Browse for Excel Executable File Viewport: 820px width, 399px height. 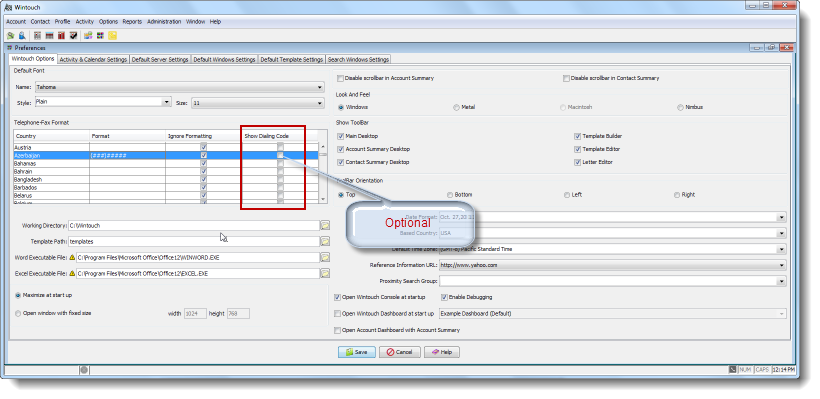325,273
